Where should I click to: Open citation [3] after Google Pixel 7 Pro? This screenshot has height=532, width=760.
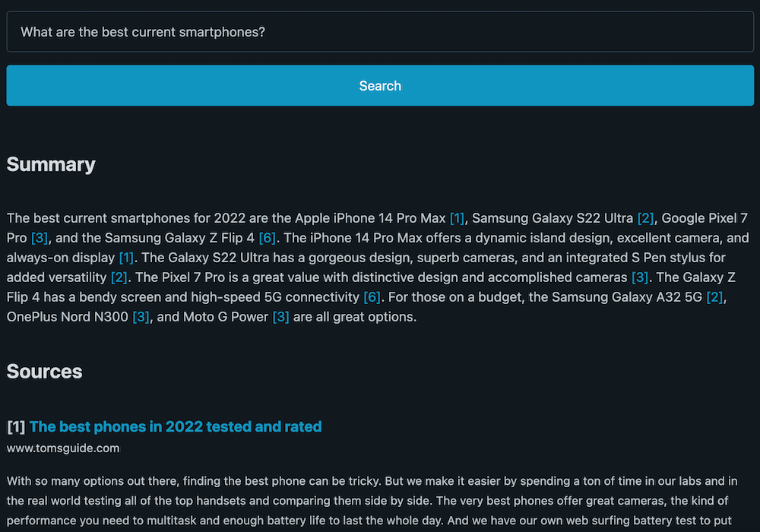coord(40,238)
